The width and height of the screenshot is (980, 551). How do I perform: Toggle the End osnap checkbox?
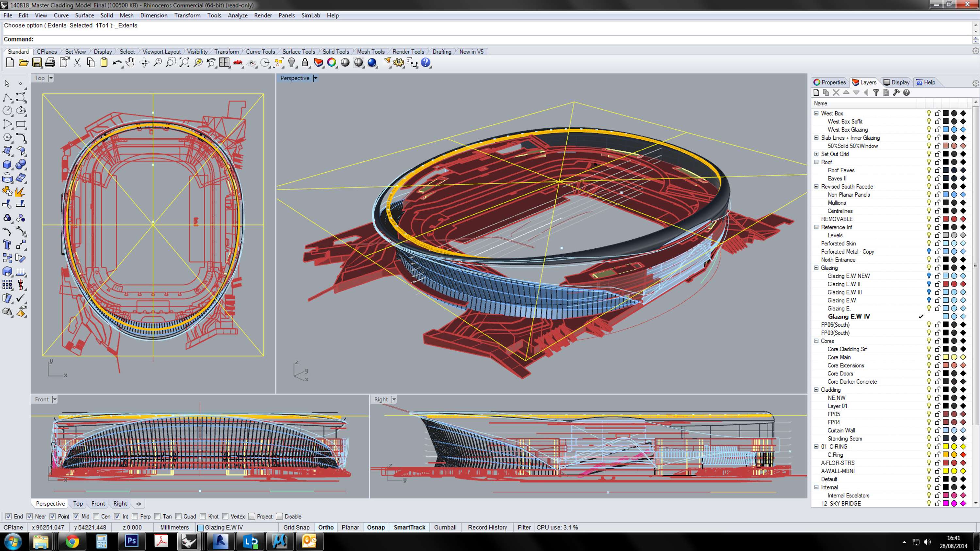8,516
